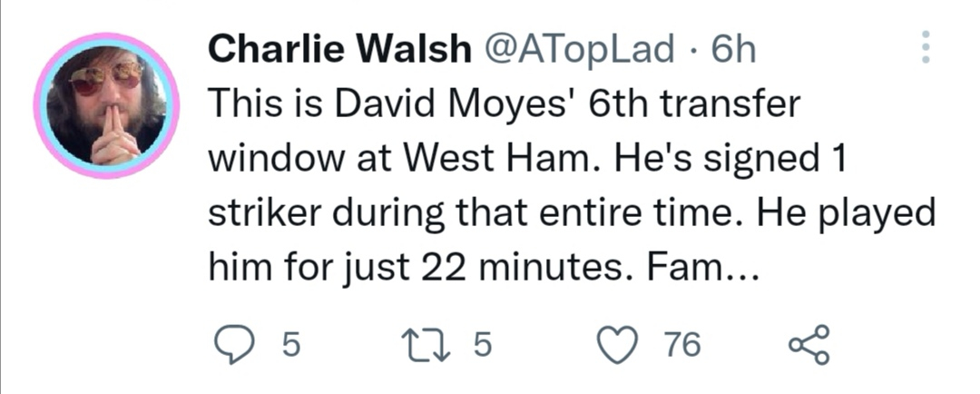
Task: Open tweet at 'This is David Moyes' line
Action: 504,104
